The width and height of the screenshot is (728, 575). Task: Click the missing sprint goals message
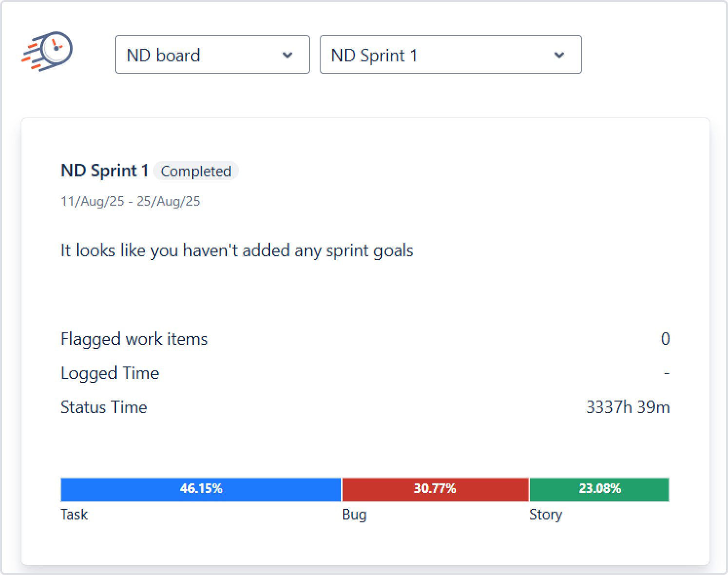click(237, 250)
